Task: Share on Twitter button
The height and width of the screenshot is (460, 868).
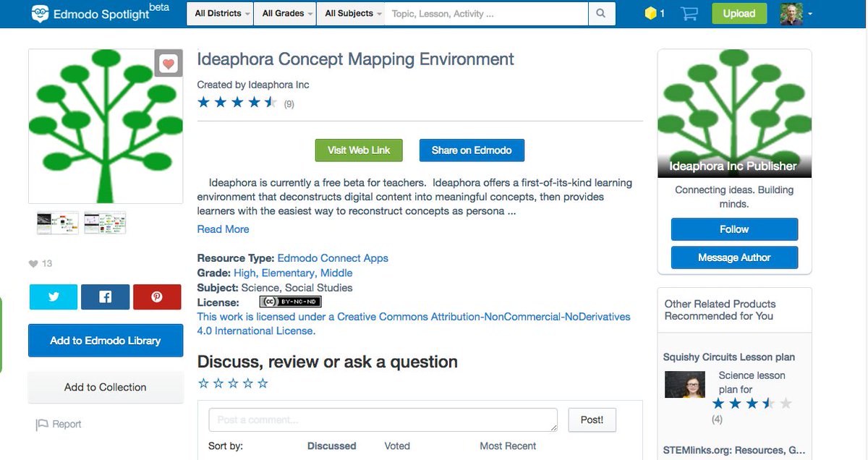Action: pos(54,297)
